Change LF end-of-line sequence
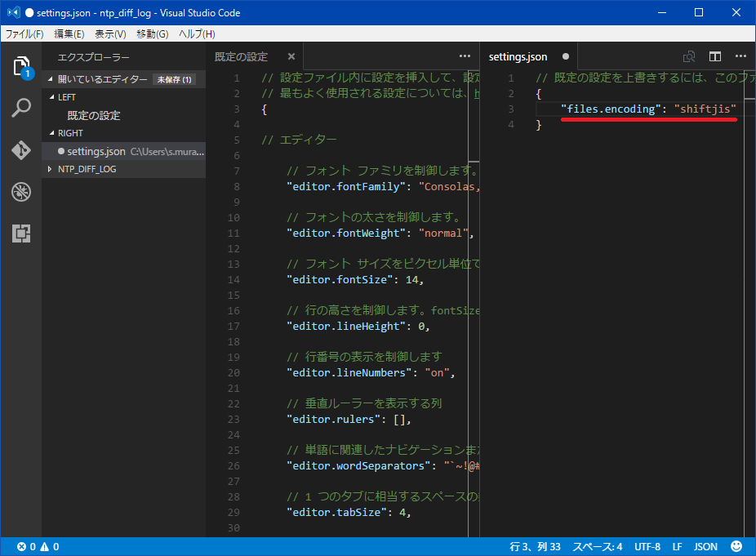 [x=677, y=547]
